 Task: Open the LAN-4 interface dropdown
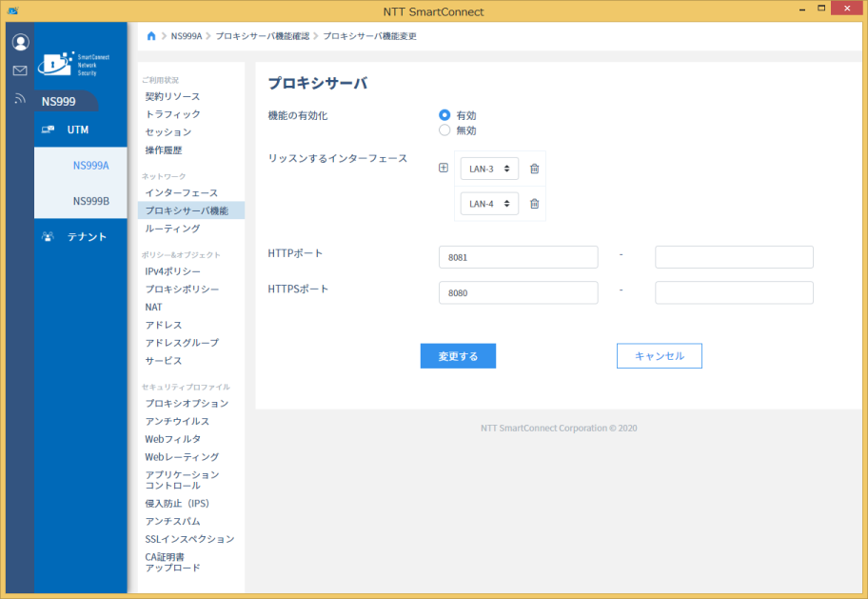pos(489,204)
